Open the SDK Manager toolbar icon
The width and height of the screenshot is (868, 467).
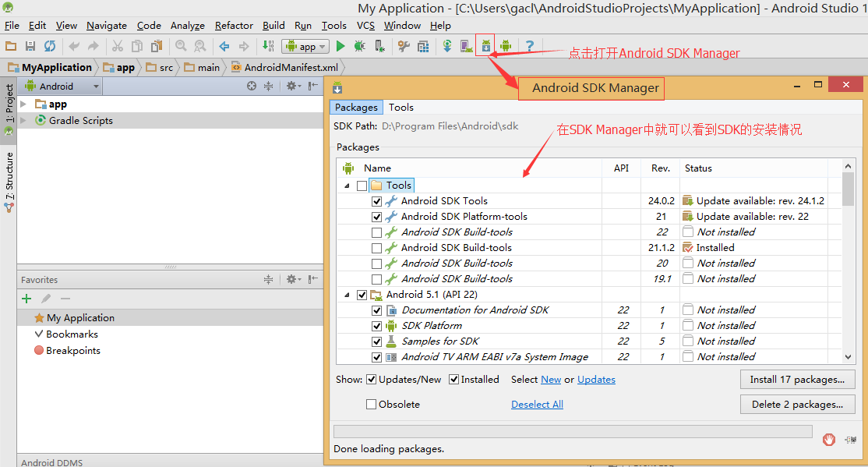[486, 47]
